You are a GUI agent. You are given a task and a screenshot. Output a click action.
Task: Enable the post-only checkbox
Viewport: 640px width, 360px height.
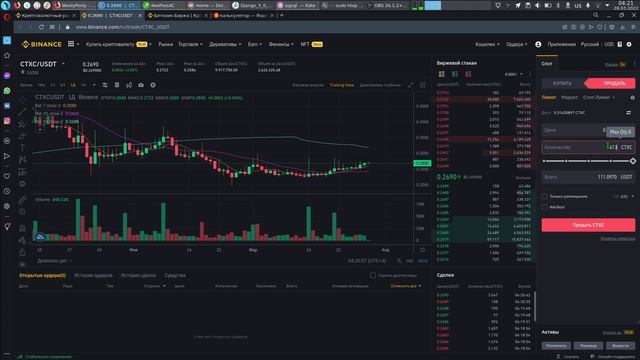[x=544, y=196]
